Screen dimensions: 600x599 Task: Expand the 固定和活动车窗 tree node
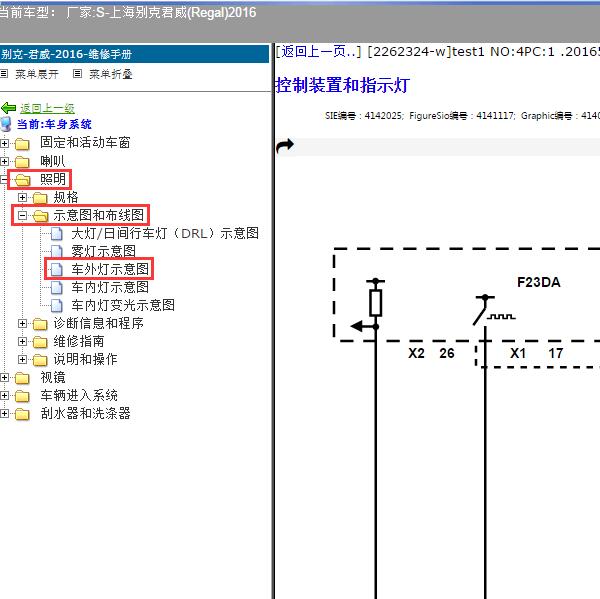(5, 143)
